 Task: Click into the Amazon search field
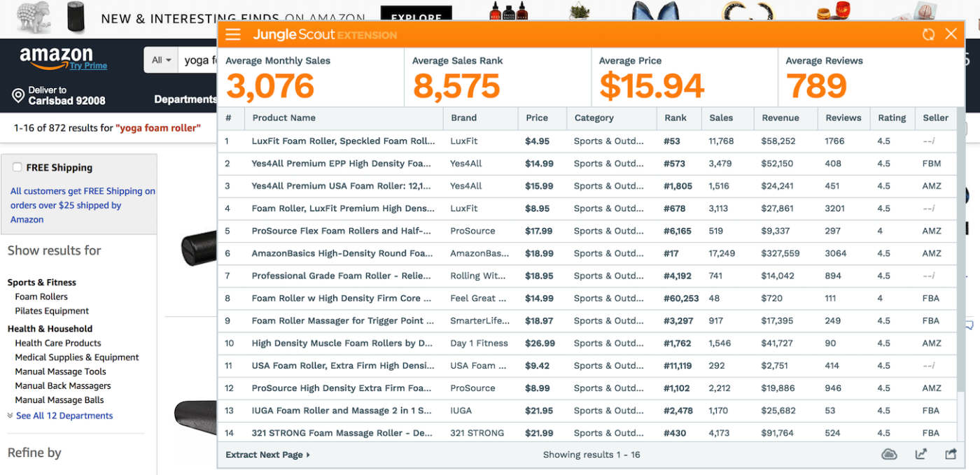(197, 60)
